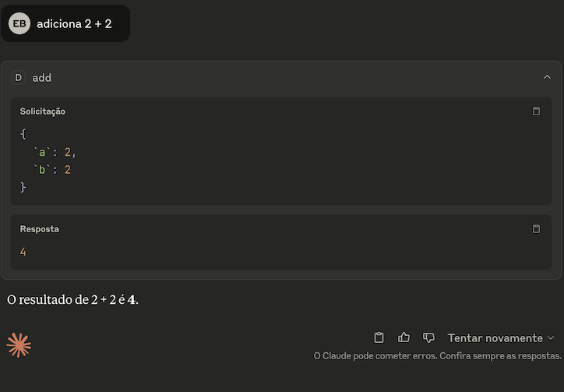Collapse the add tool call panel
The height and width of the screenshot is (392, 564).
coord(547,77)
